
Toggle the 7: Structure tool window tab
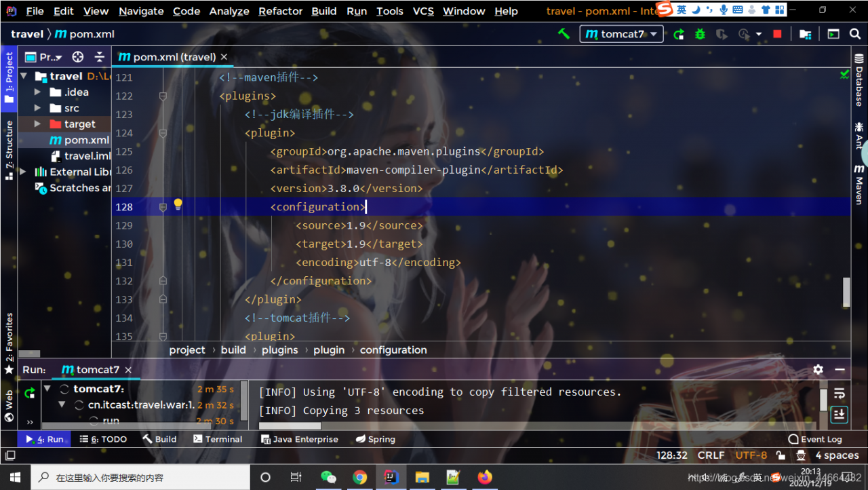point(9,151)
